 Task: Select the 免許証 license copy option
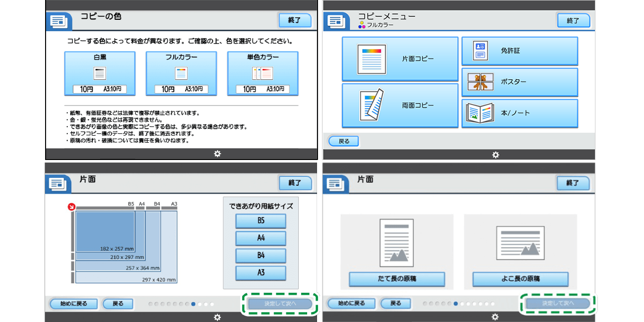point(520,51)
